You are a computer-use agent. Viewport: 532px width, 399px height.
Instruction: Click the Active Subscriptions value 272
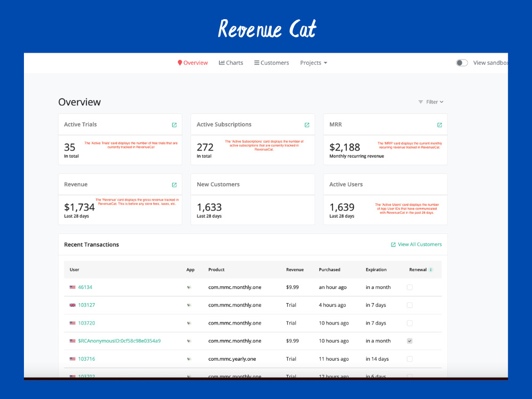pyautogui.click(x=205, y=147)
